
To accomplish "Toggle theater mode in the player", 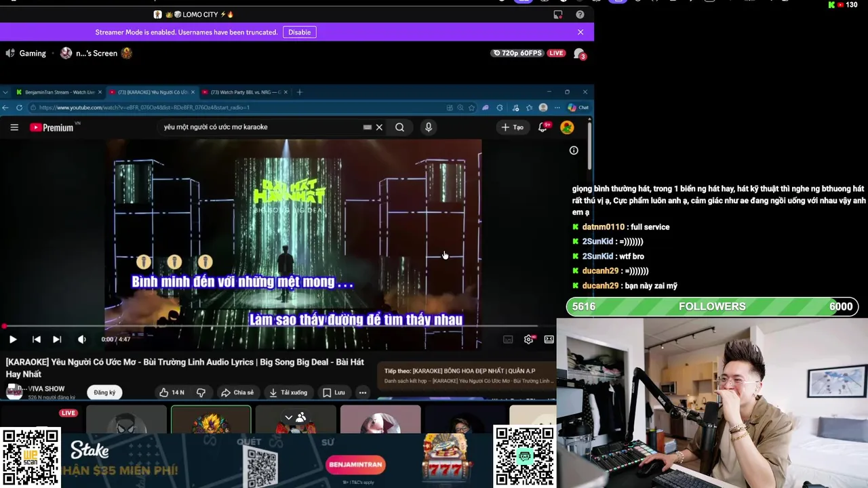I will (549, 340).
